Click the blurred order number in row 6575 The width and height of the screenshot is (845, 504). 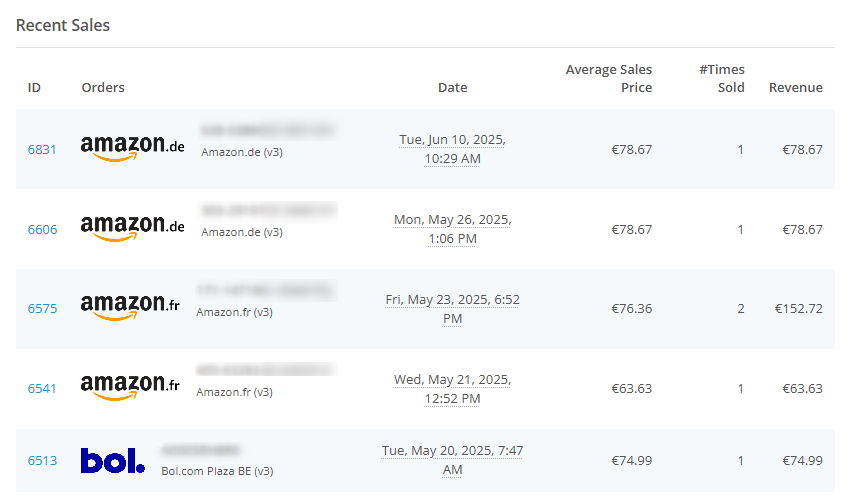click(266, 291)
